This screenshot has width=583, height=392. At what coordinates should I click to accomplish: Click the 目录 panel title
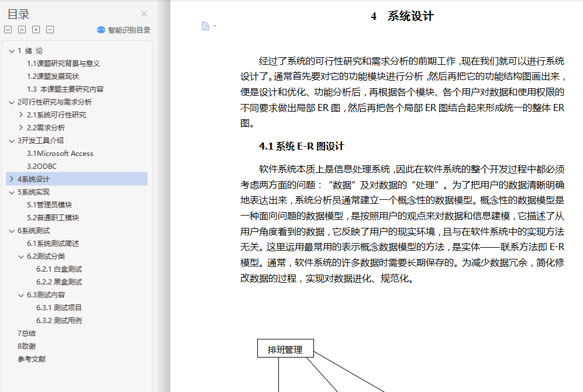click(x=19, y=14)
